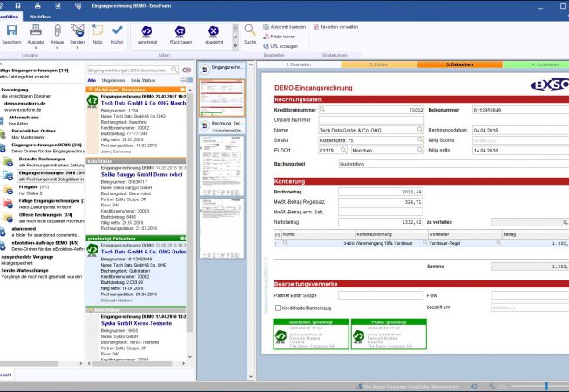
Task: Open the Anlage dropdown arrow
Action: point(58,48)
